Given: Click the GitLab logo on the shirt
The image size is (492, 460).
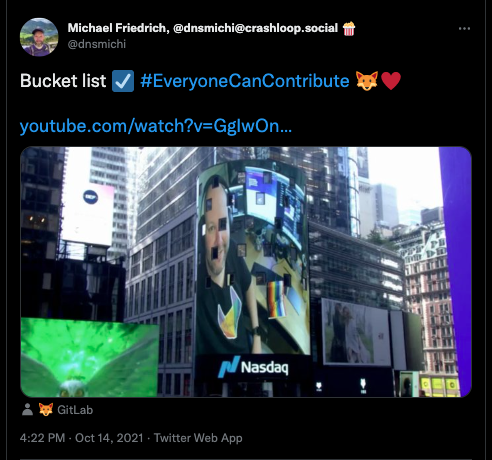Looking at the screenshot, I should pyautogui.click(x=229, y=313).
